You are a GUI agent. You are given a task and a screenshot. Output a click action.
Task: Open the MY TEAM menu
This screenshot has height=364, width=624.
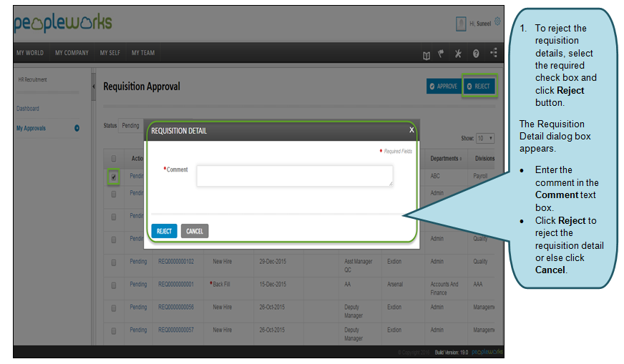click(143, 52)
